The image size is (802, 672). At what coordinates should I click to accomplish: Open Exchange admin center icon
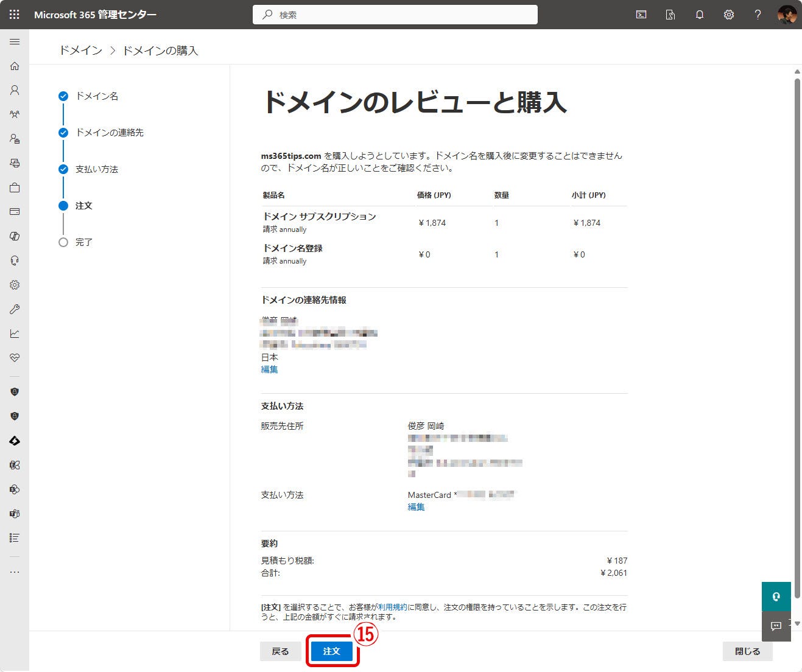click(x=15, y=465)
